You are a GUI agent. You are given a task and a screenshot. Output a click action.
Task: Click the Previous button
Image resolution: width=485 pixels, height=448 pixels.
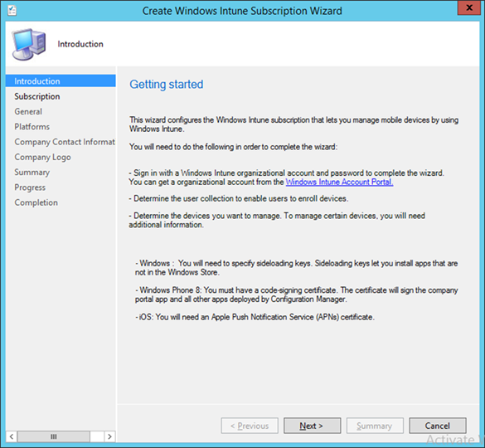point(250,426)
